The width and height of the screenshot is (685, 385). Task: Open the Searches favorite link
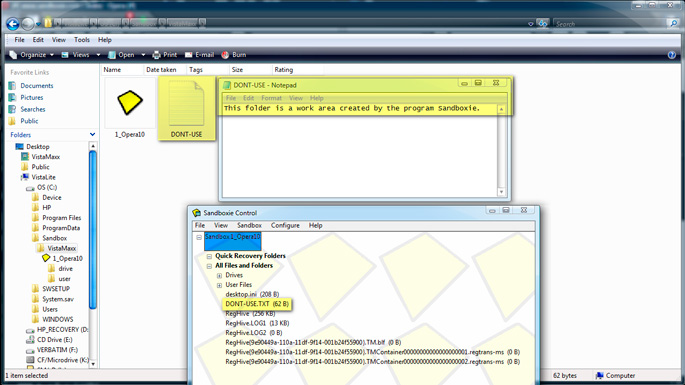(x=33, y=109)
